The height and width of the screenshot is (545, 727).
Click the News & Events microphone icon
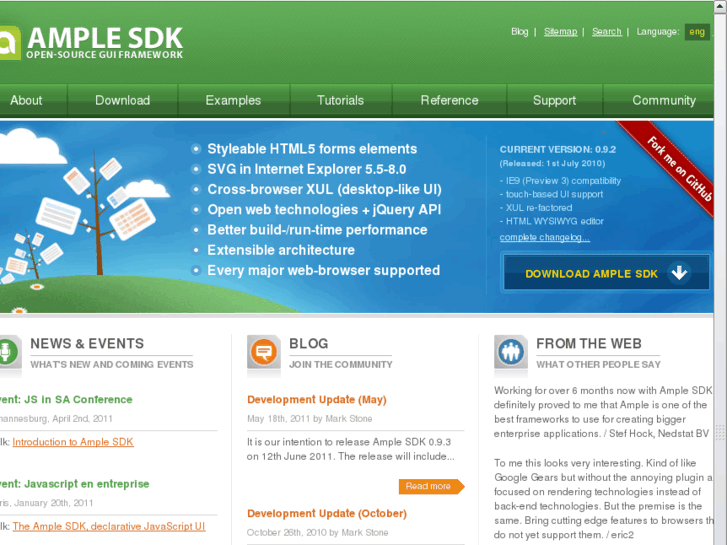[9, 352]
